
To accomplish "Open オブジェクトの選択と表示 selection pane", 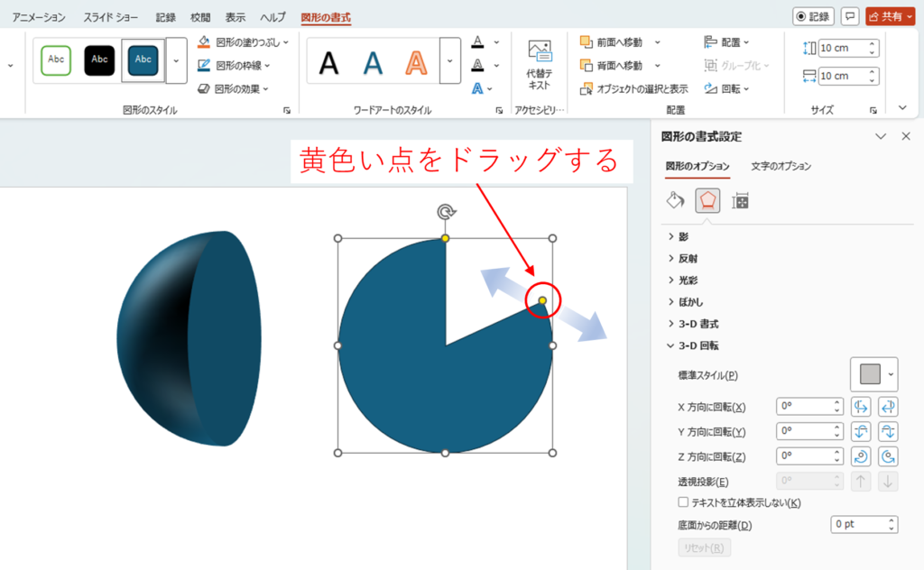I will point(634,89).
